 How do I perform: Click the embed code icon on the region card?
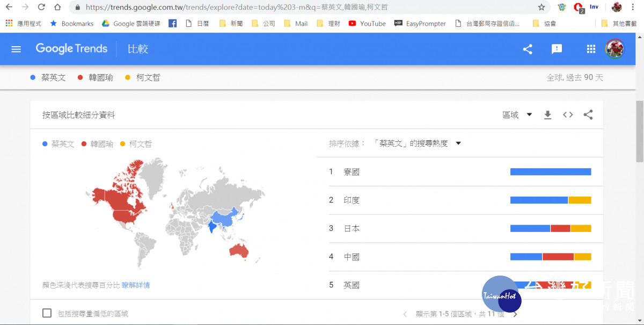coord(568,115)
